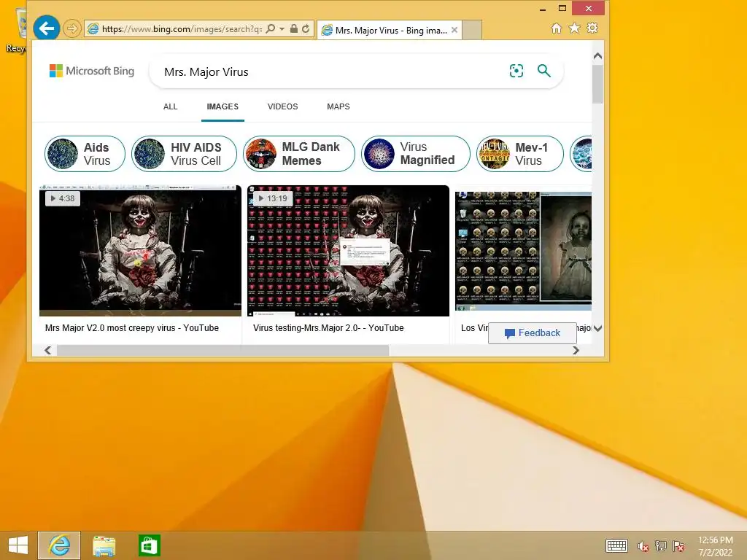Minimize the Internet Explorer window
The image size is (747, 560).
coord(543,9)
